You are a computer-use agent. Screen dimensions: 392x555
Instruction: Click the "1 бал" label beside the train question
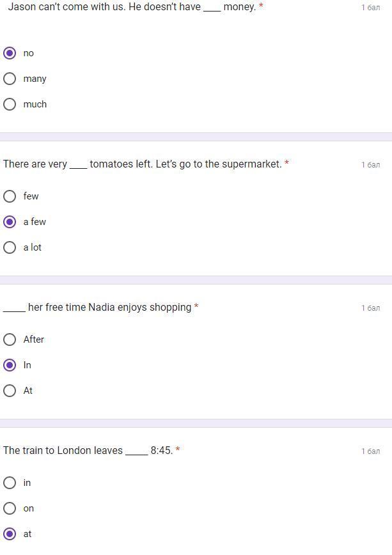pos(370,451)
